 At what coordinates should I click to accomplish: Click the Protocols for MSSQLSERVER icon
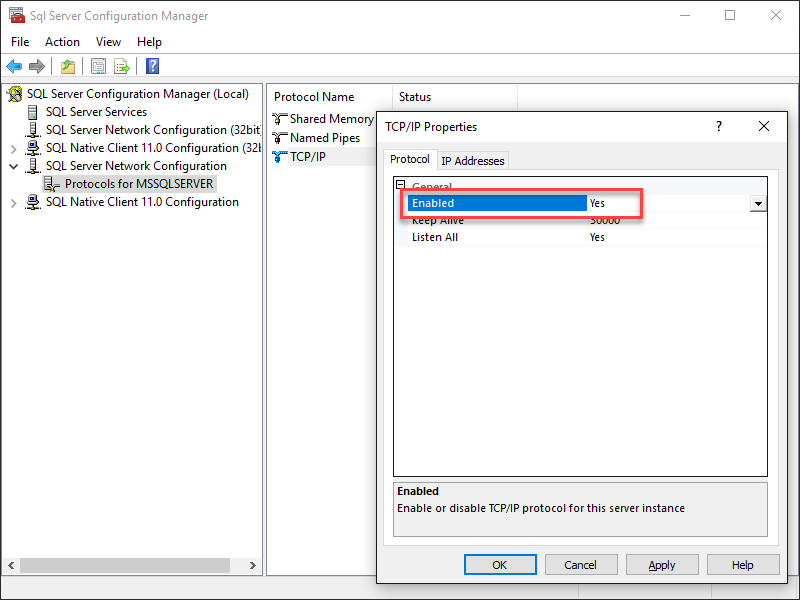click(x=52, y=184)
